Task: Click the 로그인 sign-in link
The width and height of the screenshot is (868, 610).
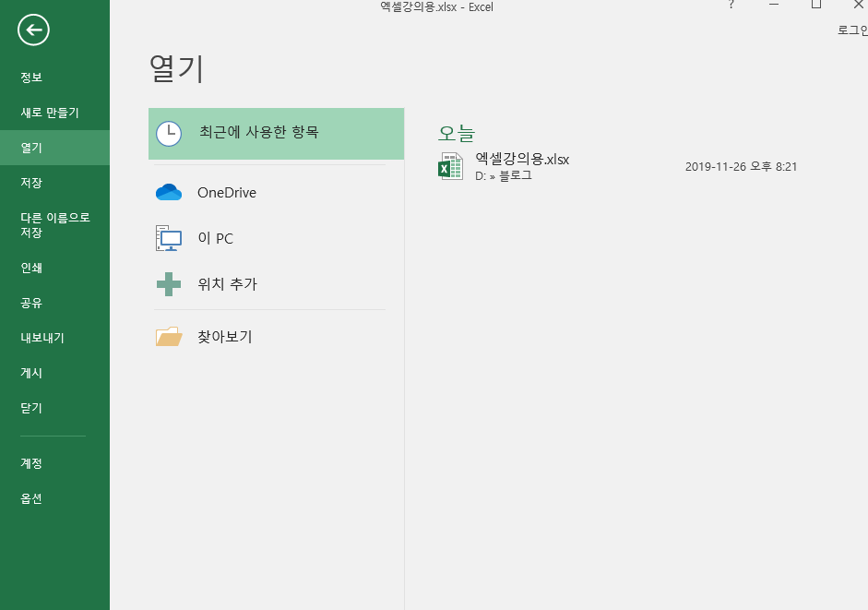Action: click(852, 30)
